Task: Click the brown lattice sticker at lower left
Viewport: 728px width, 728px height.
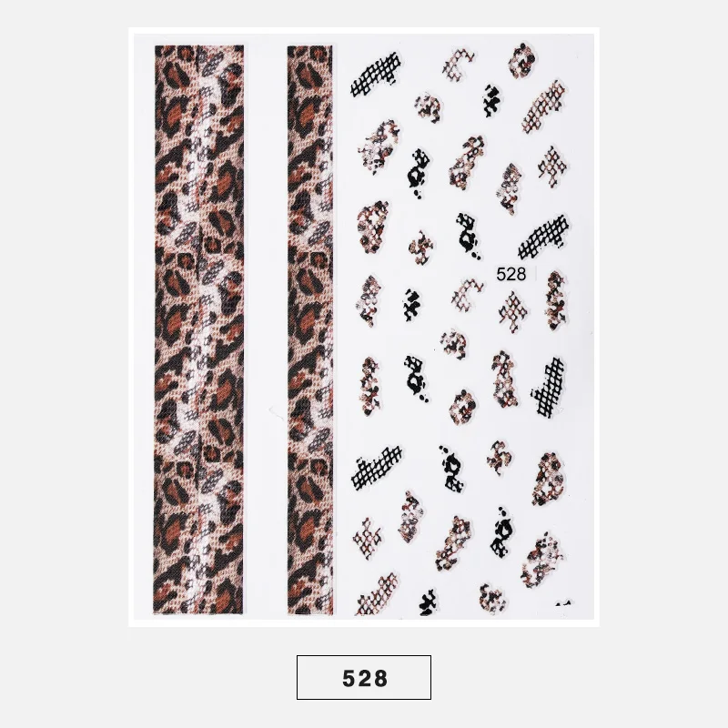Action: pos(368,539)
